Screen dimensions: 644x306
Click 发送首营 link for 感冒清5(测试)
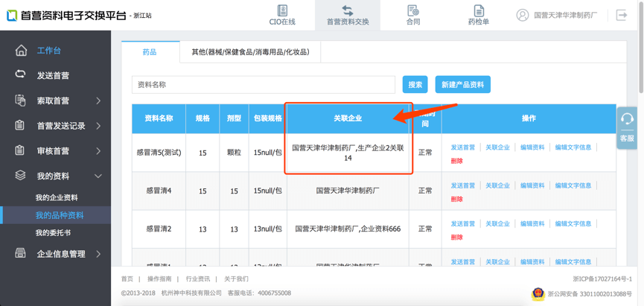463,147
